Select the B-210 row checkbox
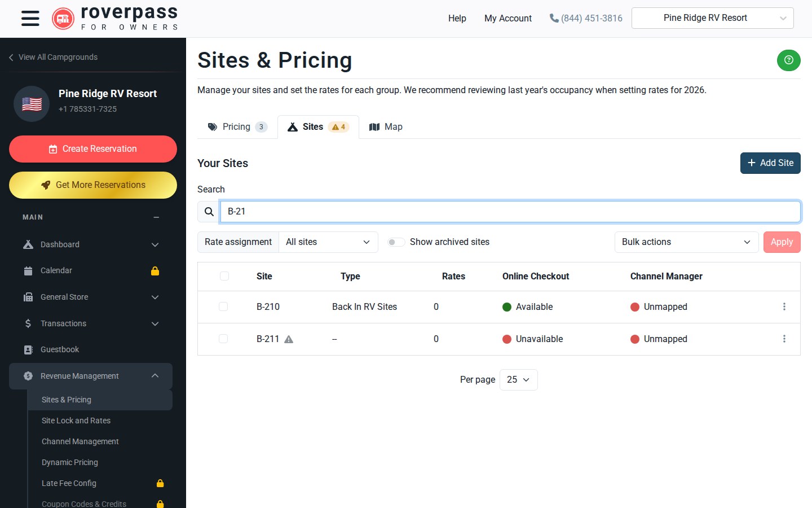The height and width of the screenshot is (508, 812). coord(223,306)
